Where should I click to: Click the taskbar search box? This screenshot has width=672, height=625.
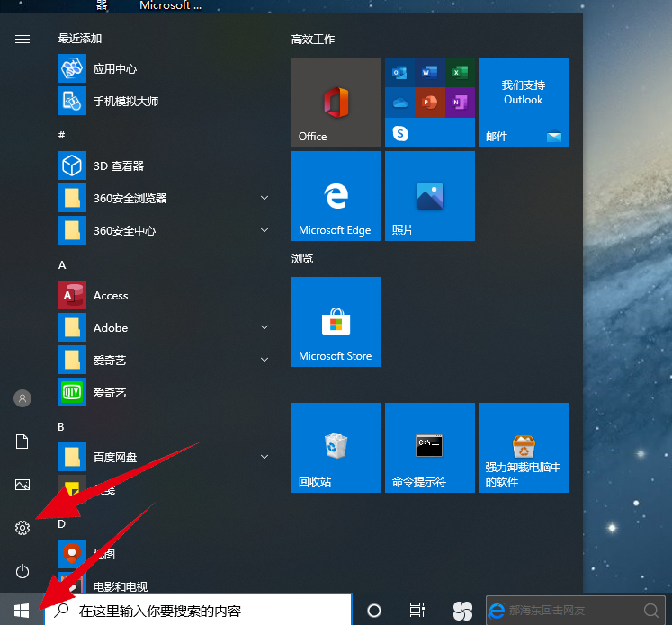pyautogui.click(x=198, y=610)
